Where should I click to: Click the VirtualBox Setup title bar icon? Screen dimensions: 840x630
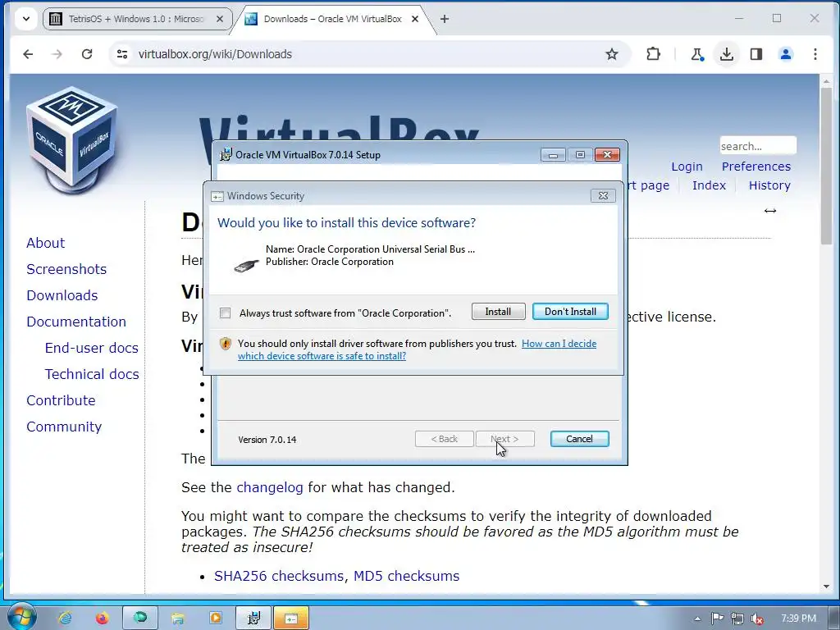pos(226,155)
